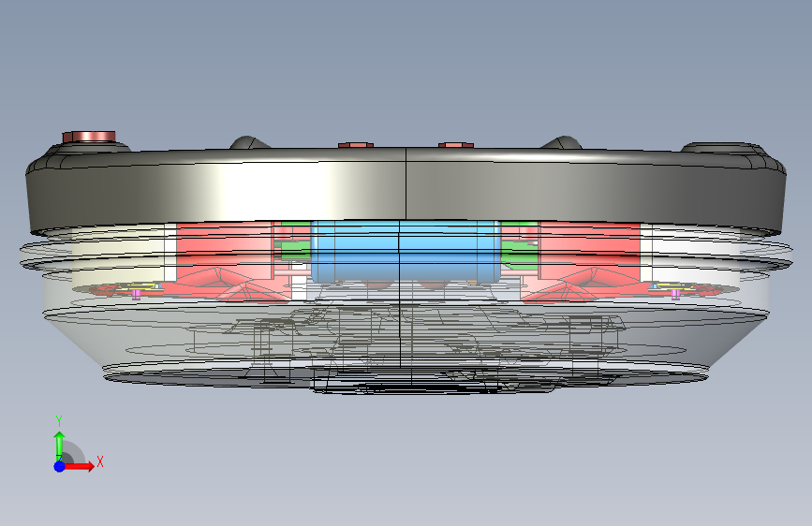Select the large red button on the top left of the model
Screen dimensions: 812x526
coord(89,137)
